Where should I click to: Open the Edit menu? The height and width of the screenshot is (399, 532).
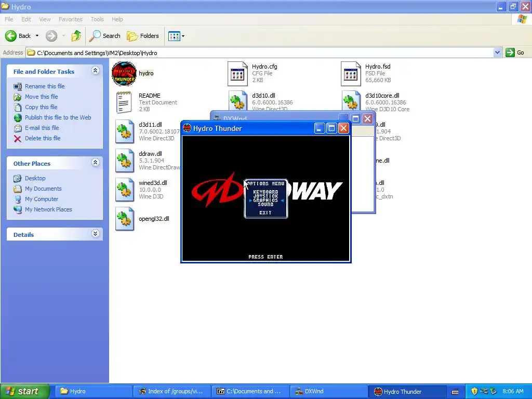pos(26,19)
